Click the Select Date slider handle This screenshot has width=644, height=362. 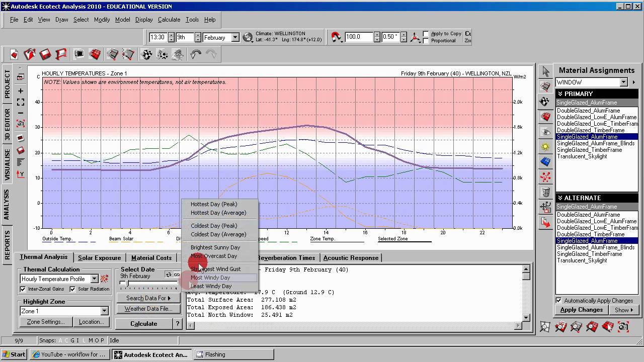pos(126,284)
